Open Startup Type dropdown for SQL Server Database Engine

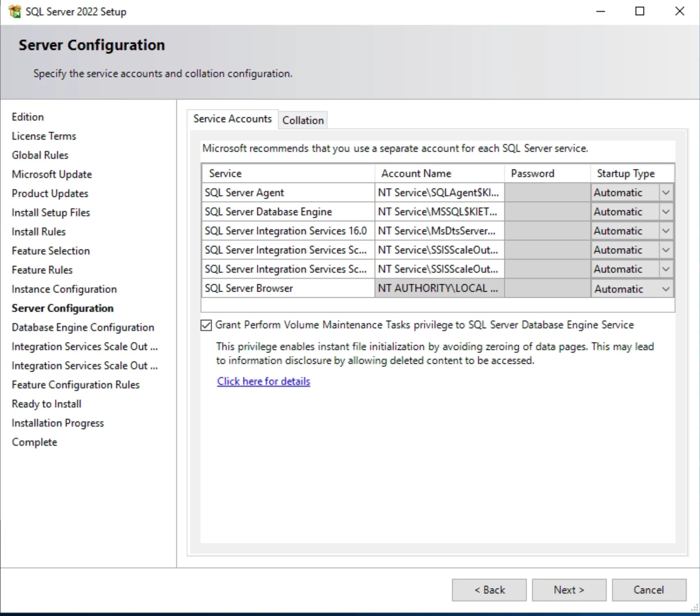pos(666,212)
